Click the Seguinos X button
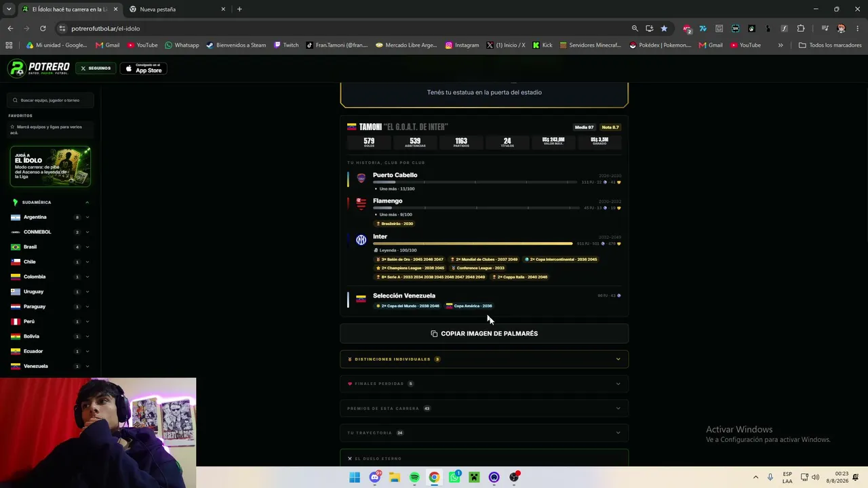Image resolution: width=868 pixels, height=488 pixels. 96,68
